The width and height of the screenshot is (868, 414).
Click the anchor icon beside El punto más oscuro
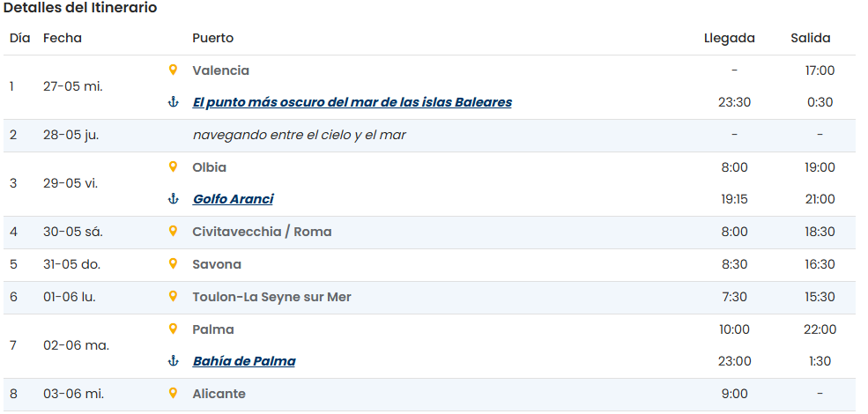(173, 102)
